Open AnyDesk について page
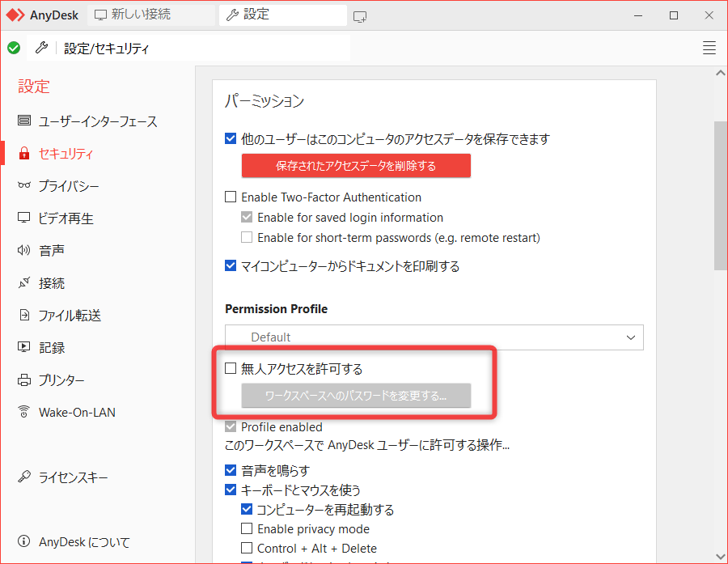Viewport: 728px width, 564px height. 84,541
